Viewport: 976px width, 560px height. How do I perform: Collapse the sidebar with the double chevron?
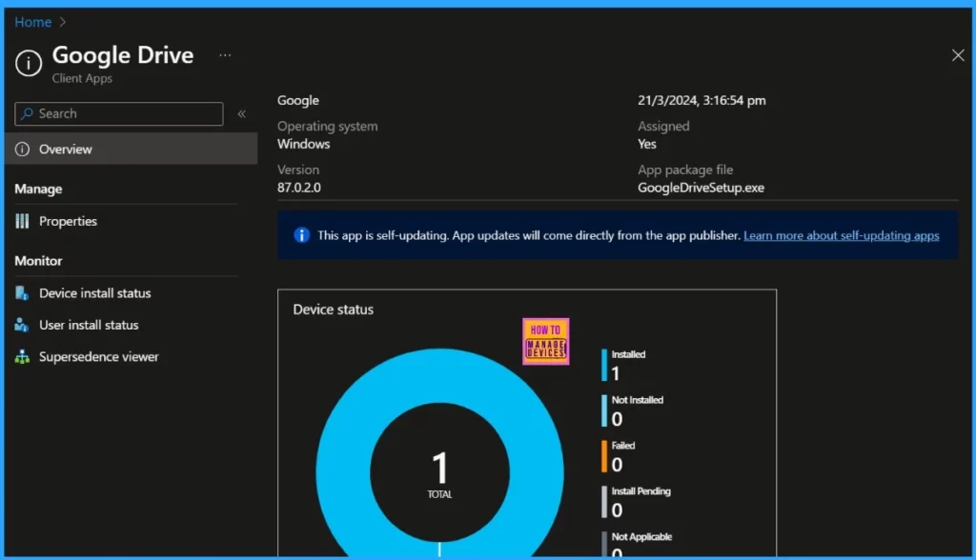241,114
